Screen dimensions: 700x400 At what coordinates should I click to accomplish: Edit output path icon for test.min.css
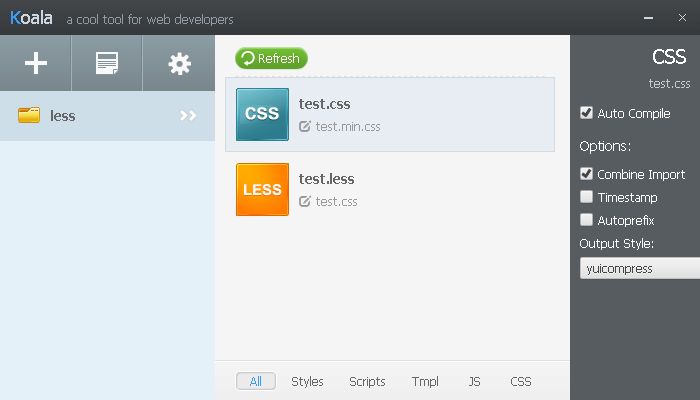305,126
